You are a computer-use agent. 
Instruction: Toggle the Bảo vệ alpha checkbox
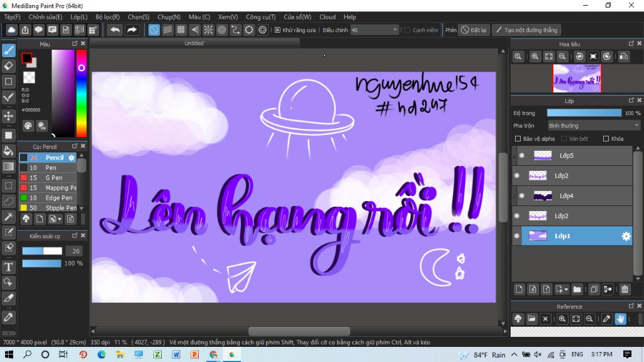[x=518, y=139]
